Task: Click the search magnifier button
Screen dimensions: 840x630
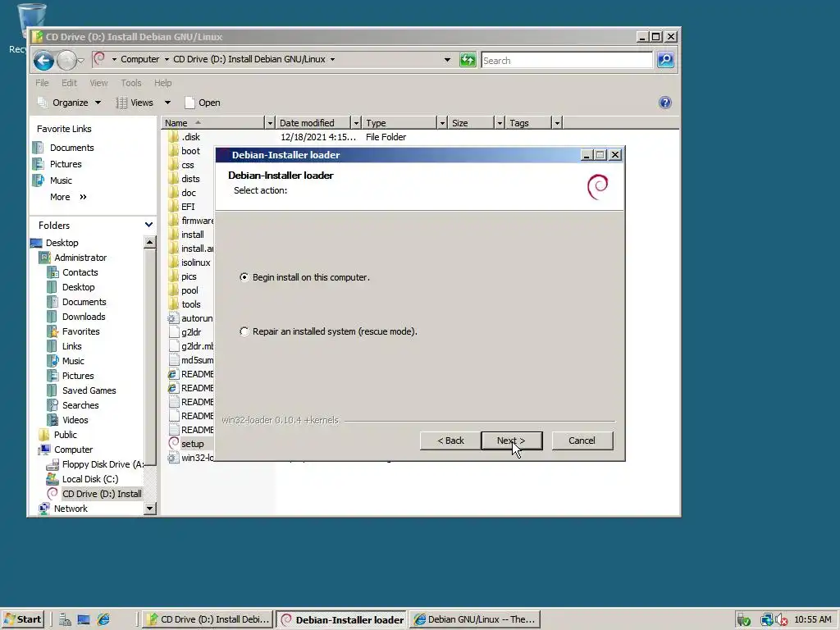Action: [x=664, y=60]
